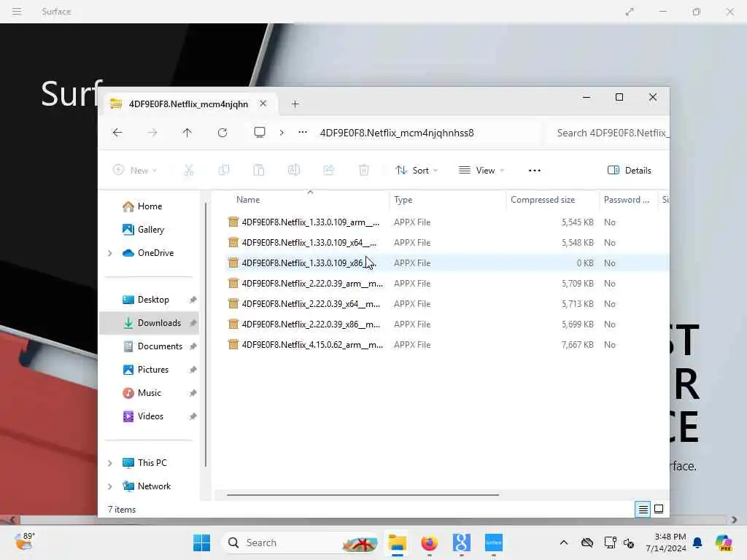Click the Share icon in toolbar
The width and height of the screenshot is (747, 560).
click(329, 170)
